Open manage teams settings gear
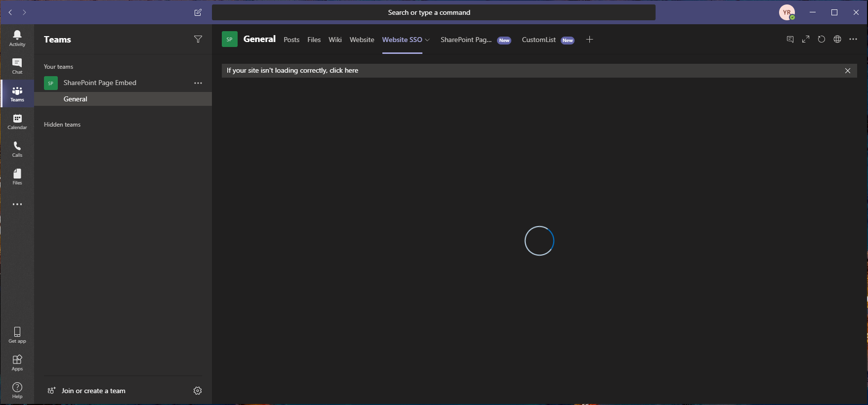 tap(198, 391)
